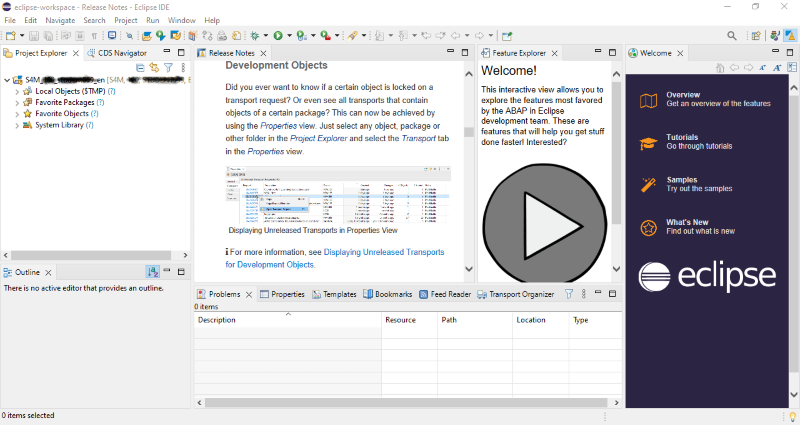The image size is (800, 425).
Task: Sort Problems by the Description column header
Action: tap(288, 320)
